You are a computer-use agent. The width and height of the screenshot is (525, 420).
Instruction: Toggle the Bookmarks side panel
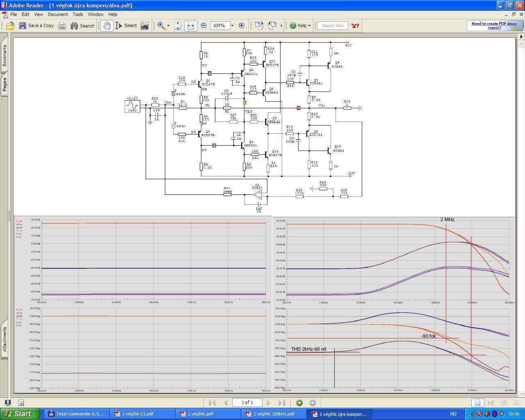5,55
